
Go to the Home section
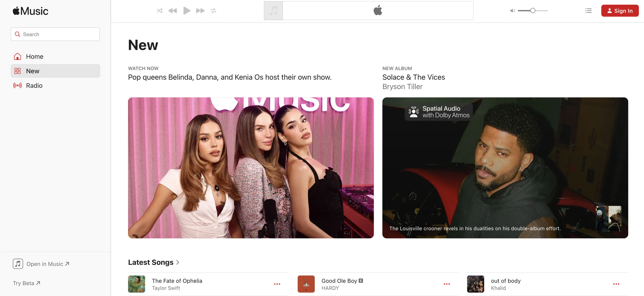(x=35, y=56)
